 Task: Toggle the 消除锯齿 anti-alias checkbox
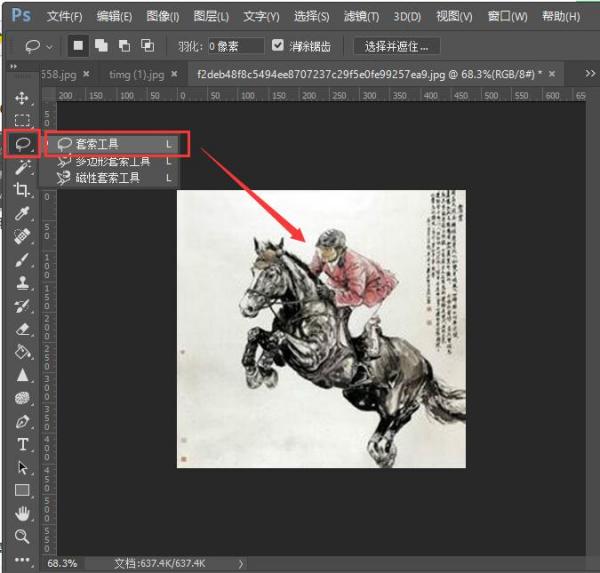277,46
